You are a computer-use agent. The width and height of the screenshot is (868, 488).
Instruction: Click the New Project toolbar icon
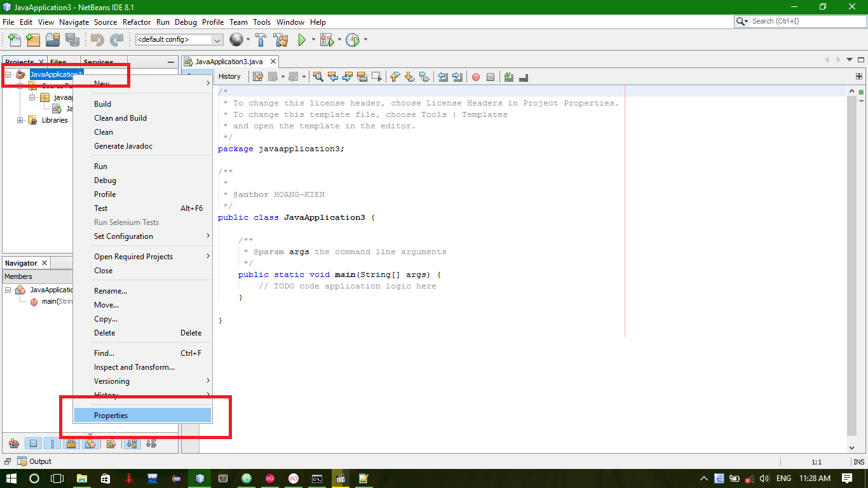pos(33,40)
